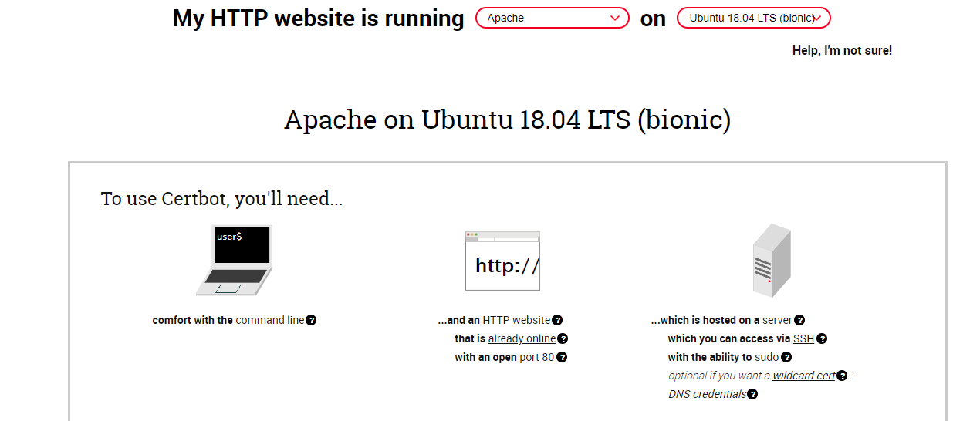The height and width of the screenshot is (421, 980).
Task: Open the Apache software dropdown
Action: 553,18
